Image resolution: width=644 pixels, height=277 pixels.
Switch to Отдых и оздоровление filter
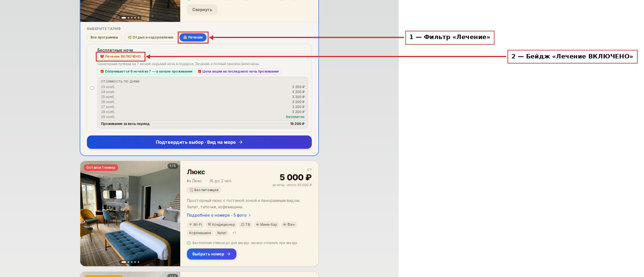click(150, 37)
